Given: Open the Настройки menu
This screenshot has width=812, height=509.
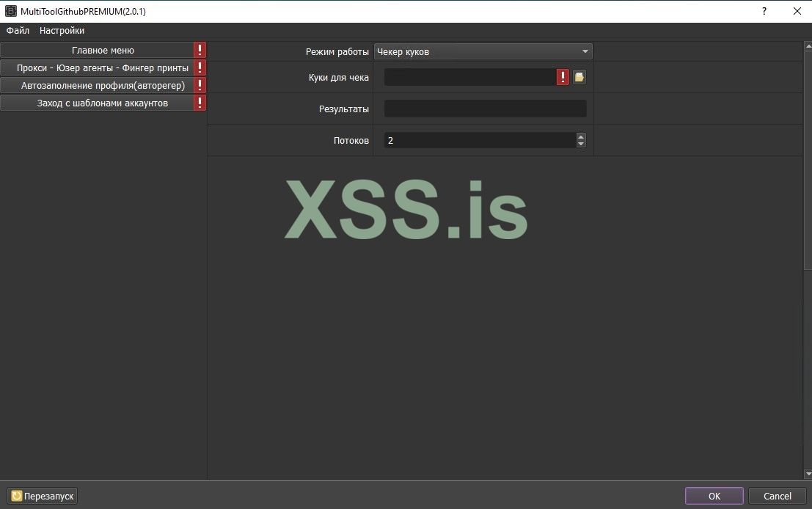Looking at the screenshot, I should 62,31.
